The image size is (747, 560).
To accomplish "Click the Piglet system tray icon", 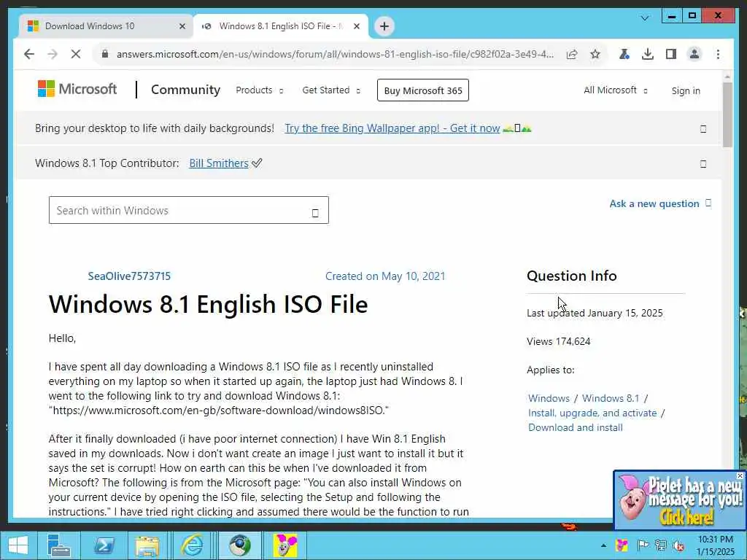I will [622, 545].
